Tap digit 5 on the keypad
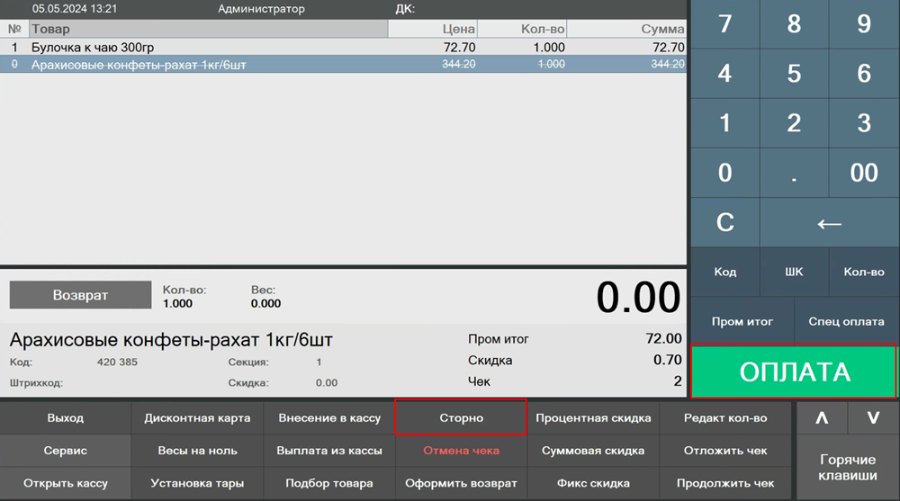This screenshot has width=900, height=501. pyautogui.click(x=794, y=73)
